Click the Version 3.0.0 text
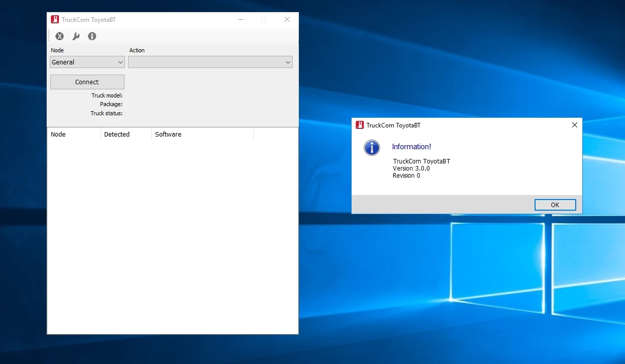This screenshot has height=364, width=625. pyautogui.click(x=411, y=169)
